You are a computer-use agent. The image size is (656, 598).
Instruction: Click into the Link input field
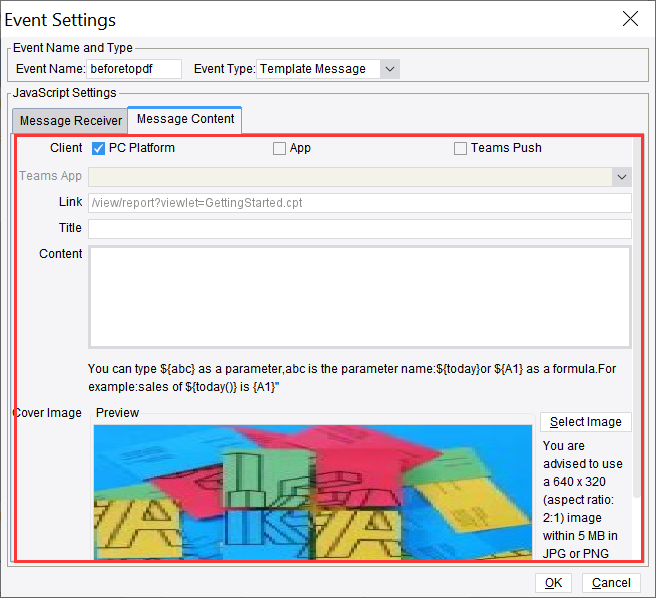pyautogui.click(x=359, y=203)
